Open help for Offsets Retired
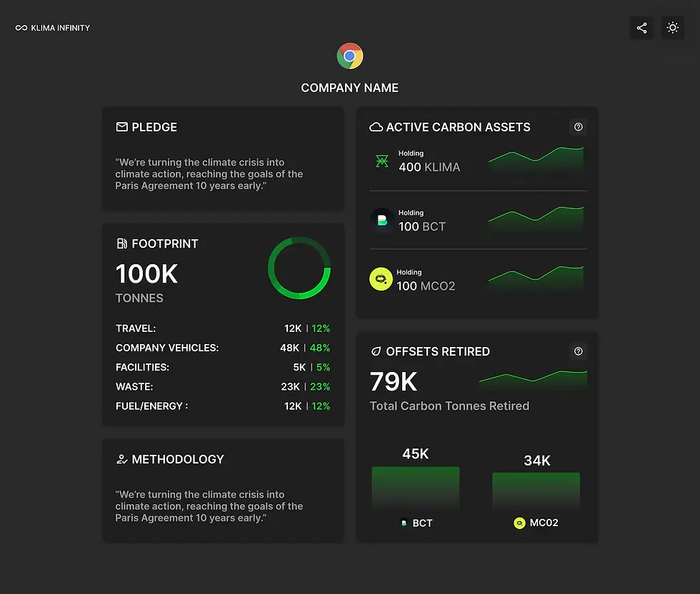 coord(578,352)
